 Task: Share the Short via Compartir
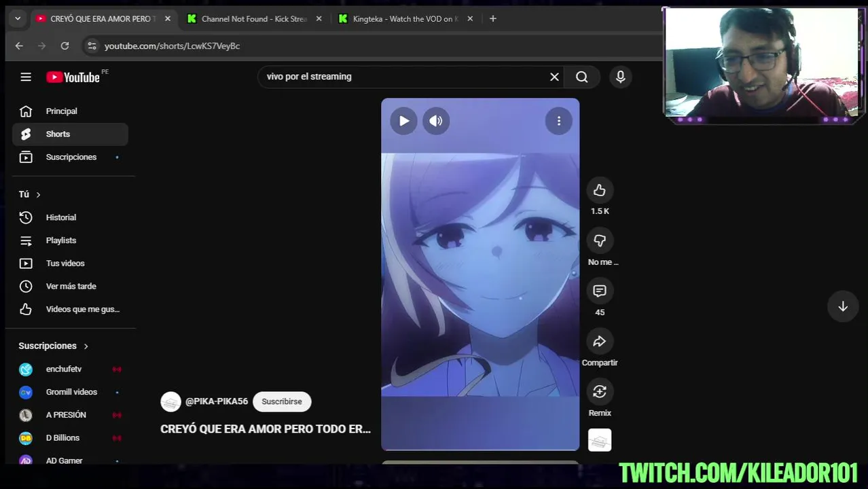click(x=599, y=341)
